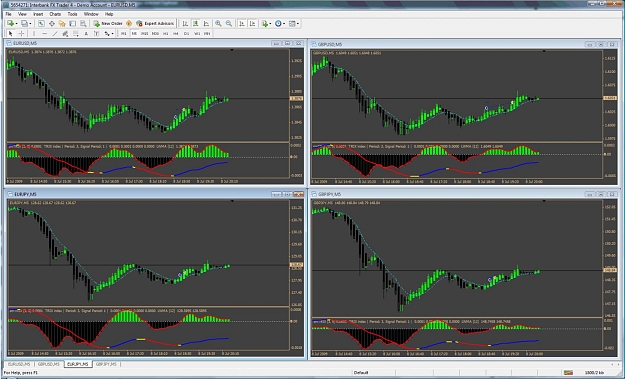Click the New Order button

[108, 24]
